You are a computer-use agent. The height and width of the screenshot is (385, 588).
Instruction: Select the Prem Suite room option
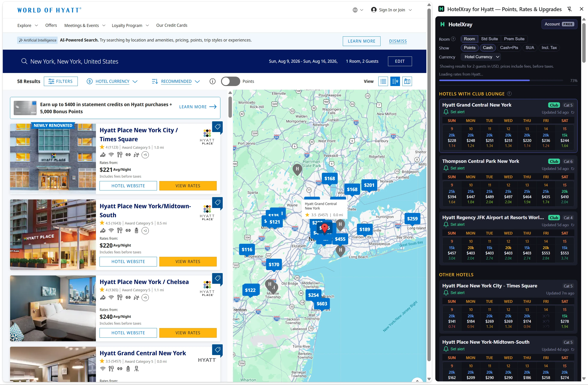tap(514, 39)
